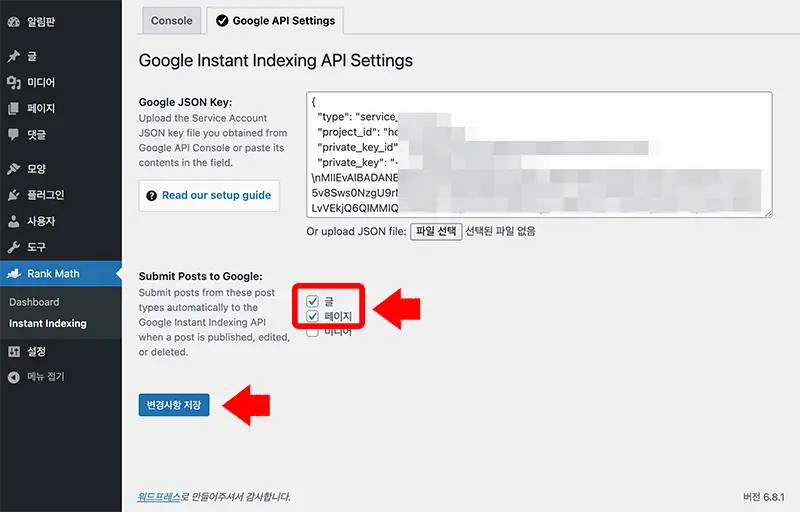The image size is (800, 512).
Task: Click the 플러그인 plug icon
Action: [14, 195]
